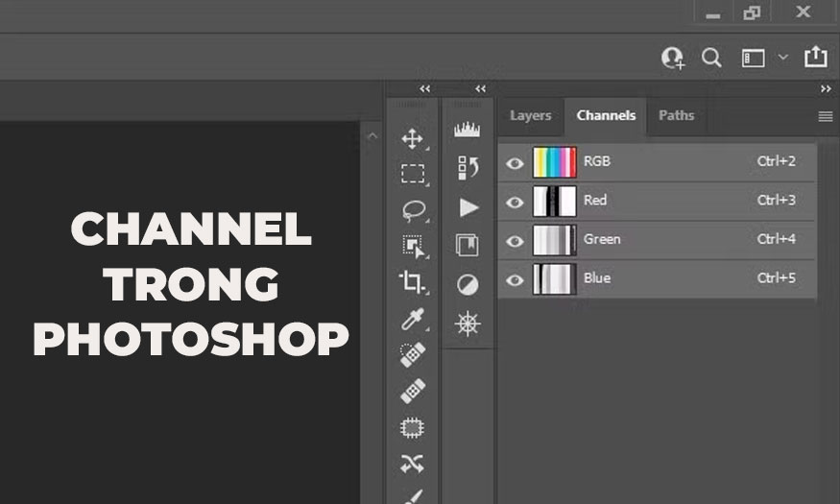Screen dimensions: 840x504
Task: Hide the Red channel eye icon
Action: click(515, 202)
